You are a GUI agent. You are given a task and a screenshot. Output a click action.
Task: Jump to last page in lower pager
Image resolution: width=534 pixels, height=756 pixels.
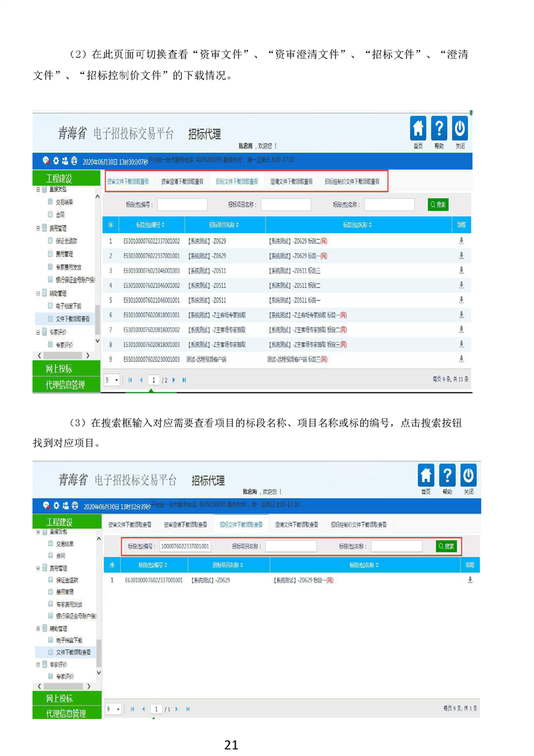(x=188, y=709)
